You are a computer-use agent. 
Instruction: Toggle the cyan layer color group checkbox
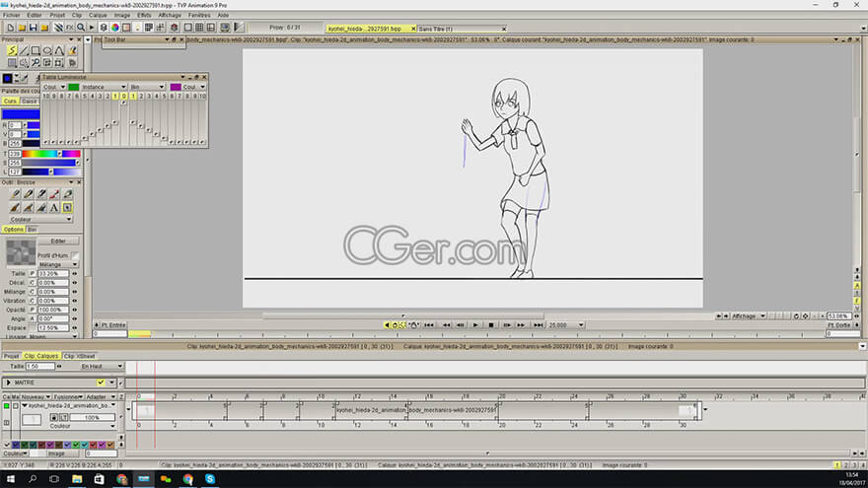[85, 445]
